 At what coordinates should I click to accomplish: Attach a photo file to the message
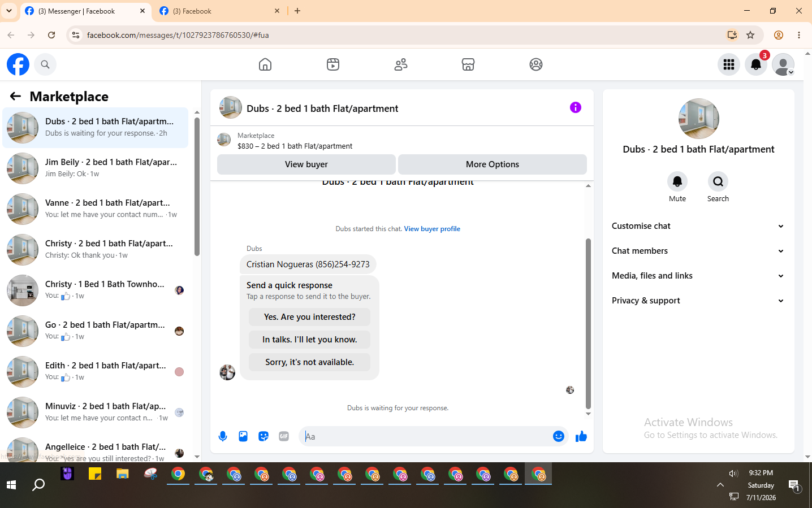(x=243, y=436)
